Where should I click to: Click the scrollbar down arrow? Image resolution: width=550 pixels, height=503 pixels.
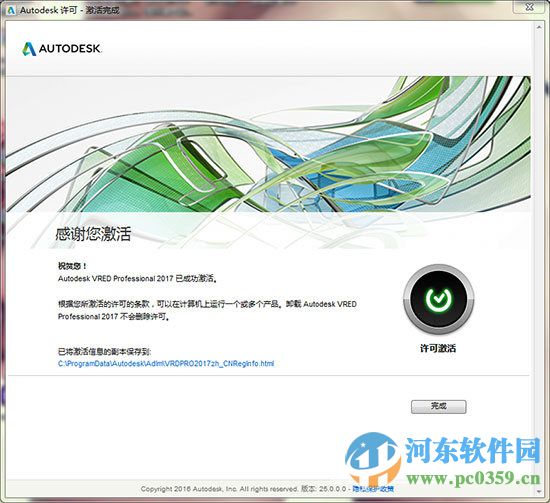539,492
